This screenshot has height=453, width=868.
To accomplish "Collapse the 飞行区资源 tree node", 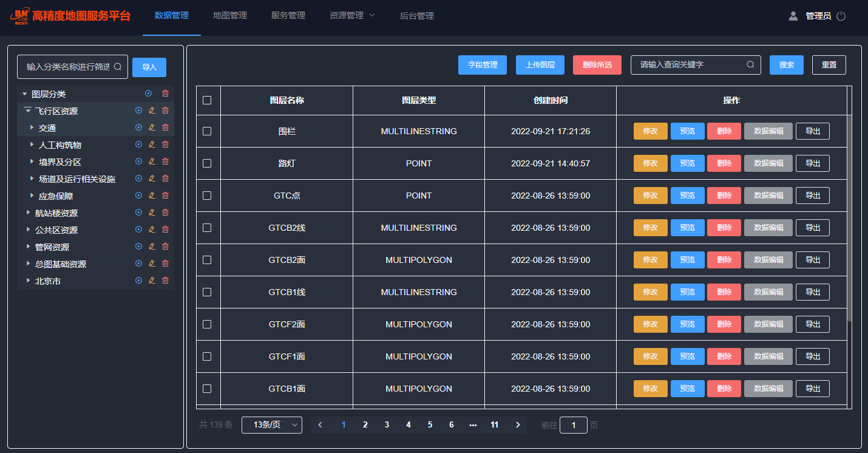I will 28,111.
